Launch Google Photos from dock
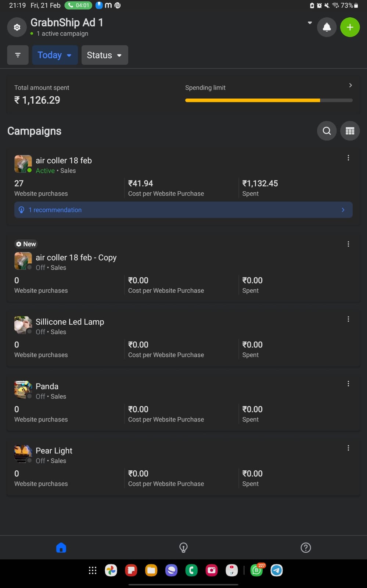The image size is (367, 588). [111, 570]
